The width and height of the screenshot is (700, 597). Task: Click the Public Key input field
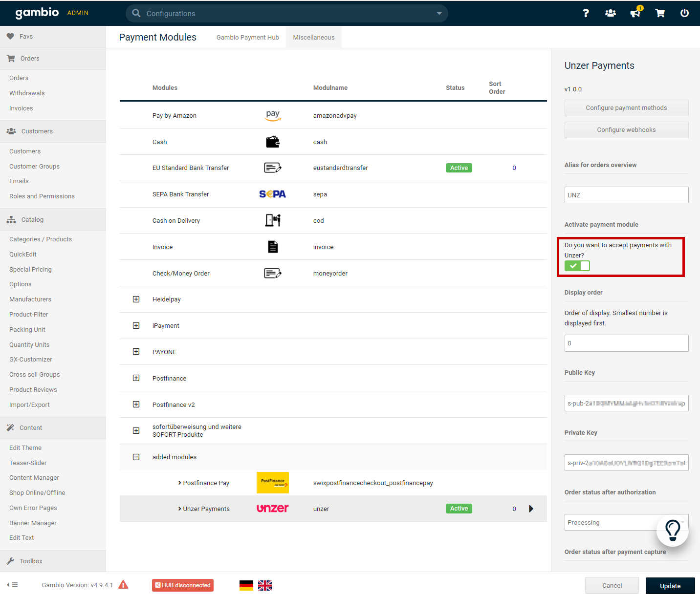[x=627, y=403]
